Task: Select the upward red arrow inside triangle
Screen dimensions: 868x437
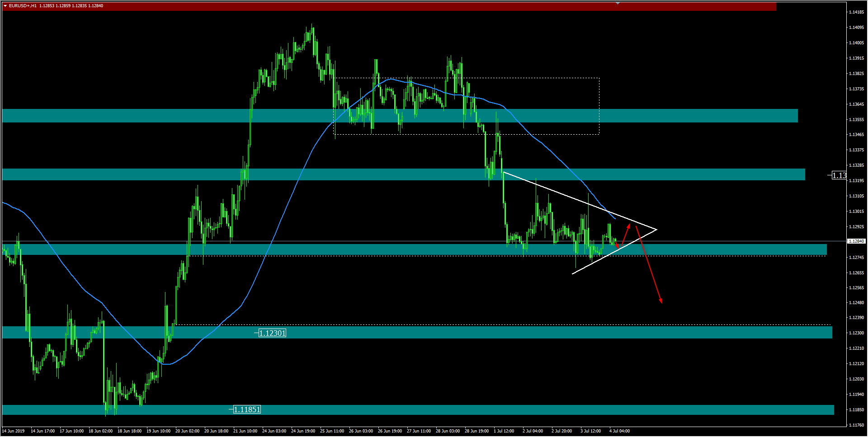Action: 626,235
